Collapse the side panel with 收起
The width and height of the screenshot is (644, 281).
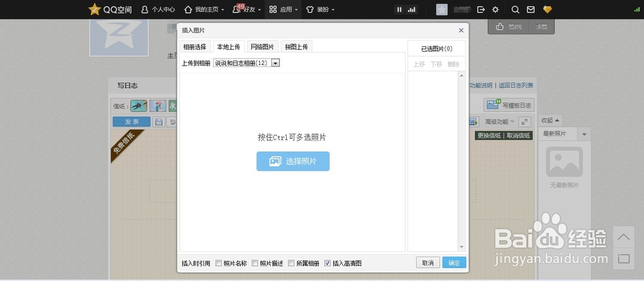click(550, 121)
